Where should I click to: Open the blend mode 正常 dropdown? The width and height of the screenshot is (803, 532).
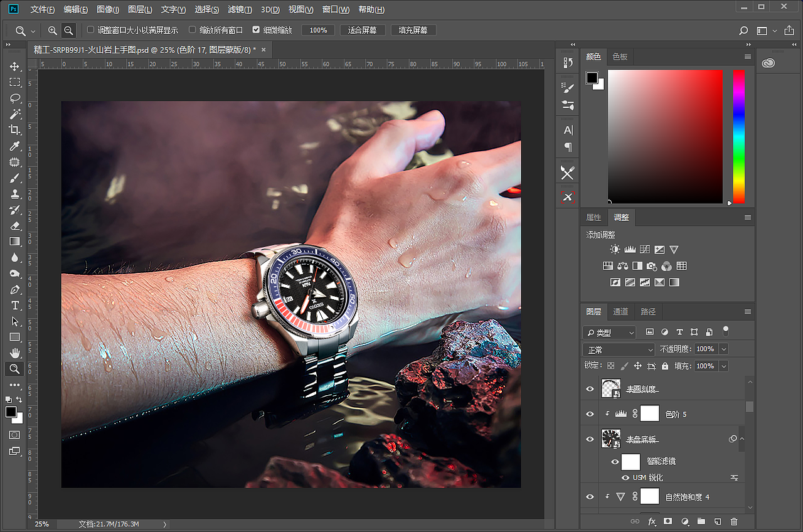pyautogui.click(x=619, y=349)
